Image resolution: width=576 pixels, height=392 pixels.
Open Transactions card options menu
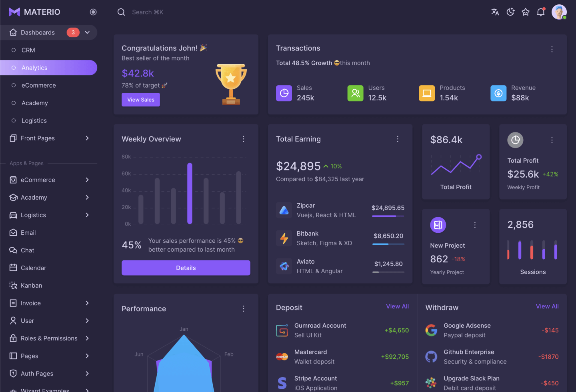[552, 49]
